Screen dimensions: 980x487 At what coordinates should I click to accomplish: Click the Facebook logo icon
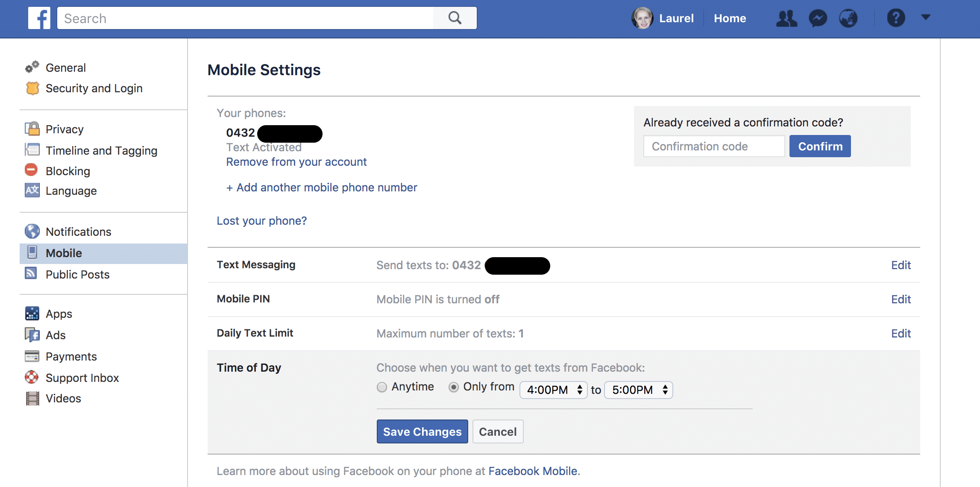pyautogui.click(x=39, y=18)
